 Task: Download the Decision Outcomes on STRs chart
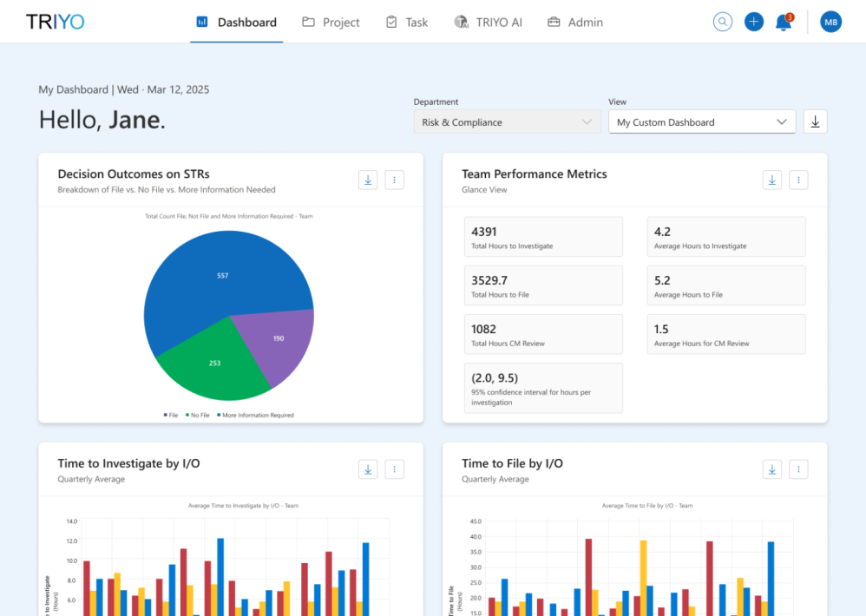coord(367,179)
